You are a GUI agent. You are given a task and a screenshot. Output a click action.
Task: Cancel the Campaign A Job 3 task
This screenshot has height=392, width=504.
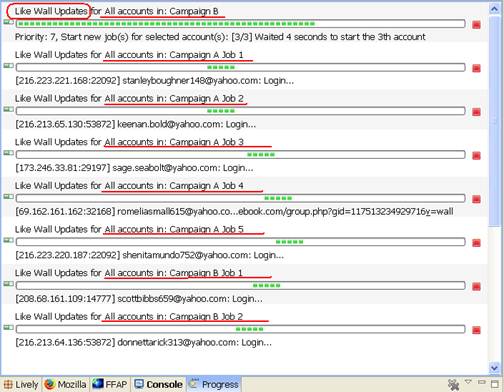[x=476, y=156]
